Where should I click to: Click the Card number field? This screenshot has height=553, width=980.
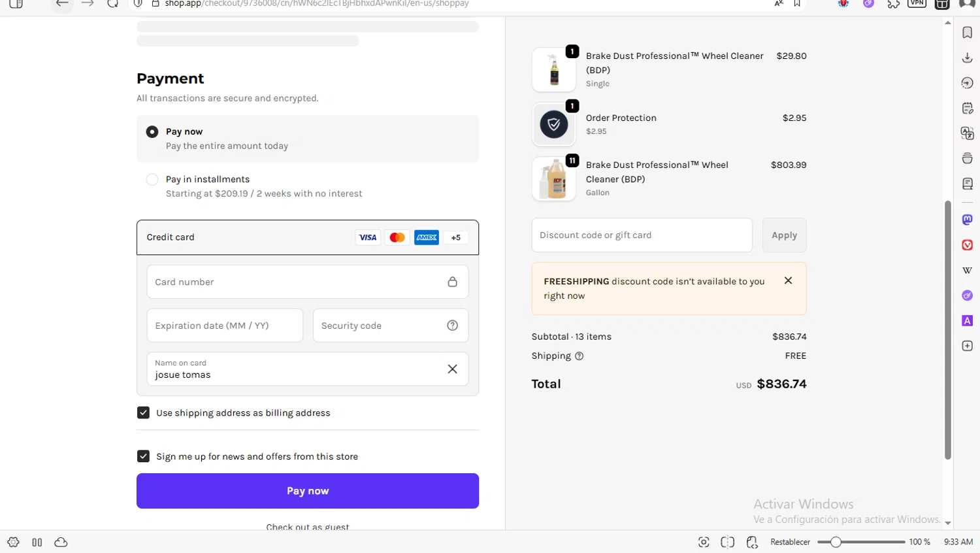pyautogui.click(x=308, y=282)
